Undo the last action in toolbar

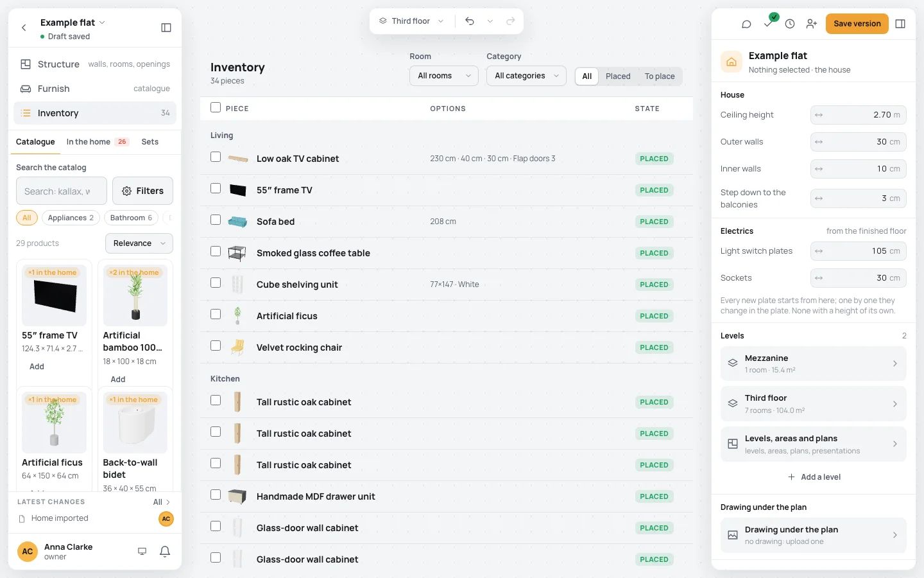tap(470, 21)
